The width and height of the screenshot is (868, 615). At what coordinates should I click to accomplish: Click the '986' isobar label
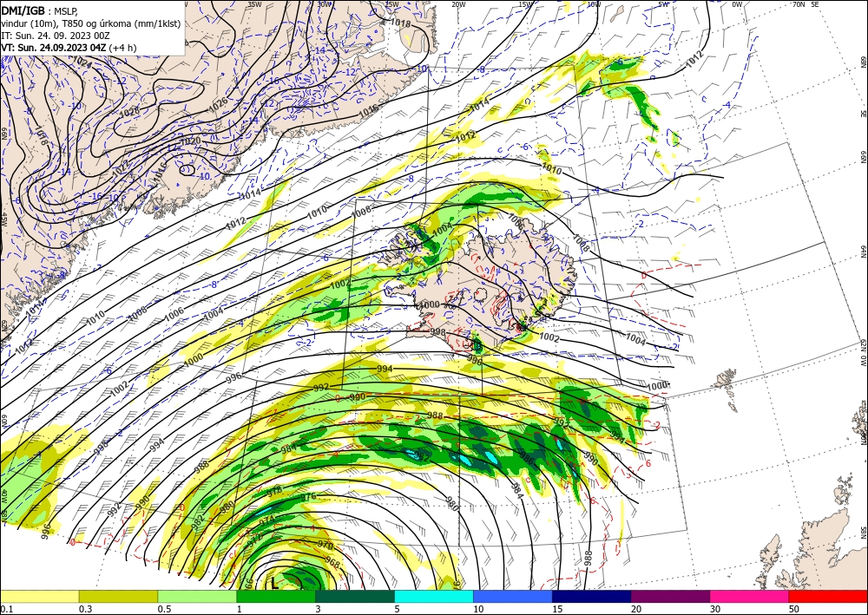[x=527, y=457]
